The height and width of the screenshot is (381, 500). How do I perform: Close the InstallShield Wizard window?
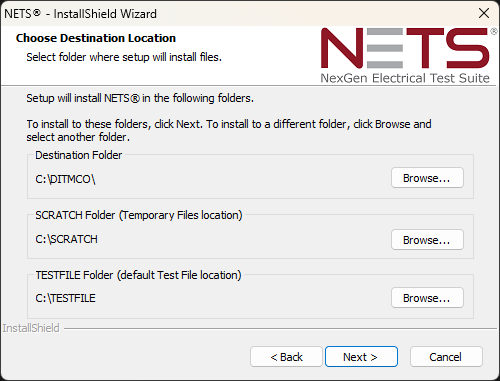pos(484,13)
